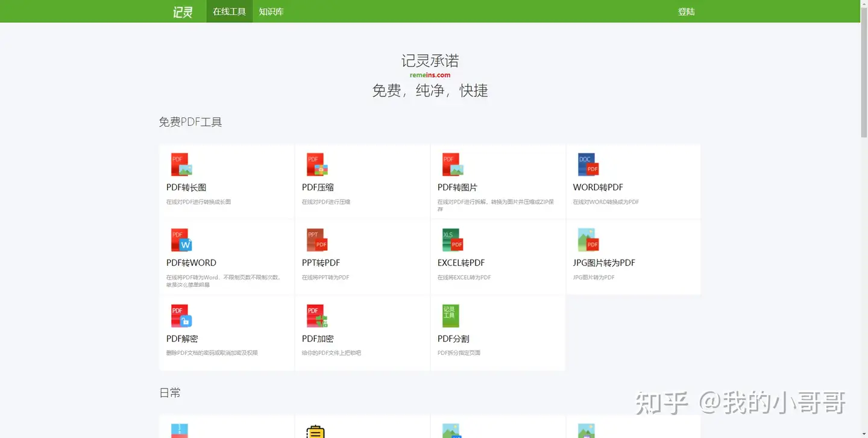The image size is (868, 438).
Task: Open the PDF转长图 title link
Action: click(186, 187)
